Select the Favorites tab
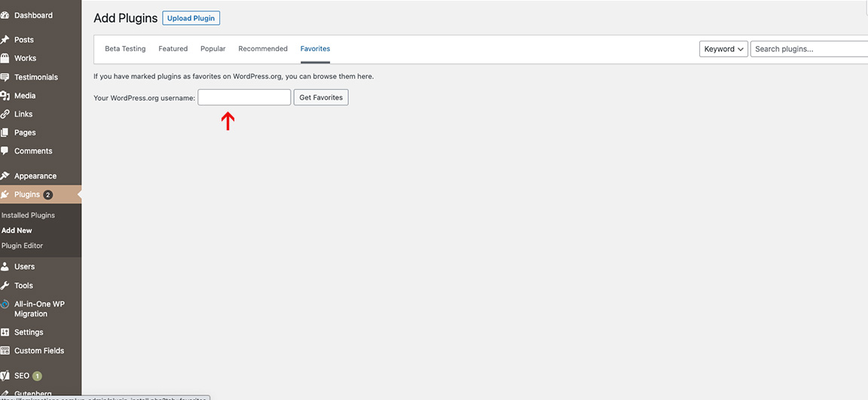This screenshot has height=400, width=868. click(315, 49)
